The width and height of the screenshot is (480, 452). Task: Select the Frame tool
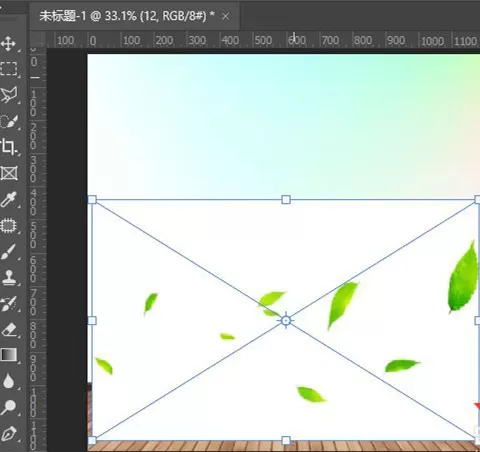coord(9,173)
